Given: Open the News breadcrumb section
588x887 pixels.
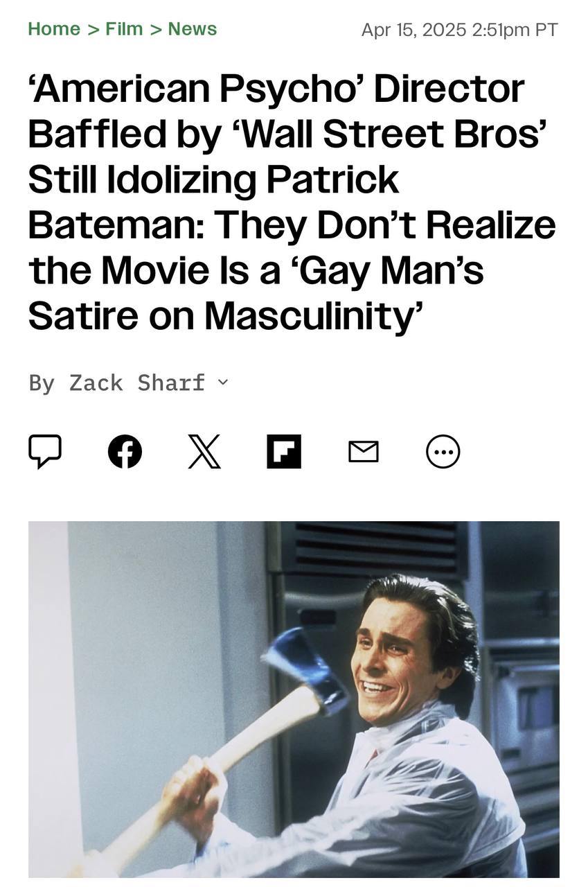Looking at the screenshot, I should (193, 29).
